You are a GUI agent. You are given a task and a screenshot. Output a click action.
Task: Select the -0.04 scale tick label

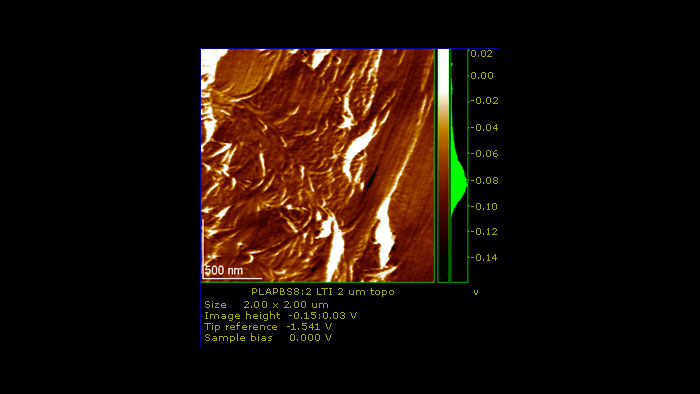coord(483,128)
